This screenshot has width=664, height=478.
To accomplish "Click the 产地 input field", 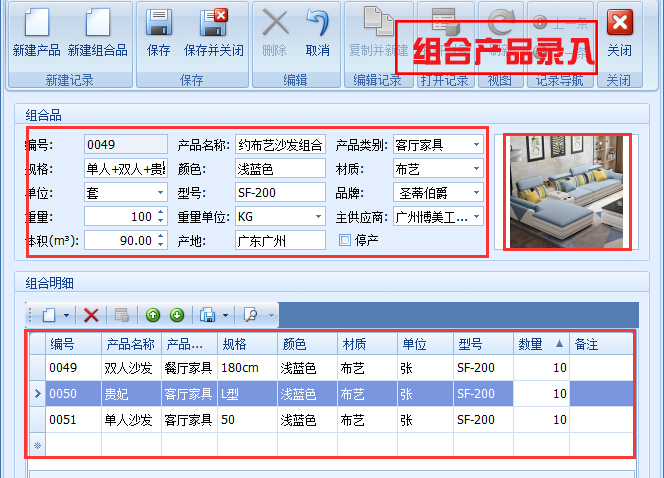I will tap(280, 240).
